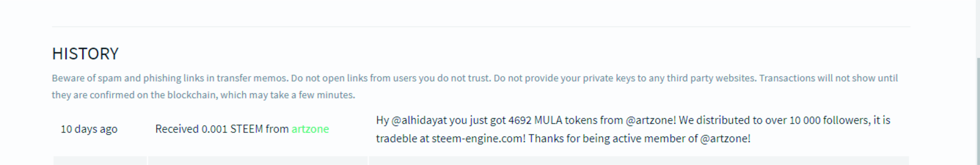Viewport: 980px width, 165px height.
Task: Select the shaded middle cell in the next row
Action: click(x=258, y=160)
